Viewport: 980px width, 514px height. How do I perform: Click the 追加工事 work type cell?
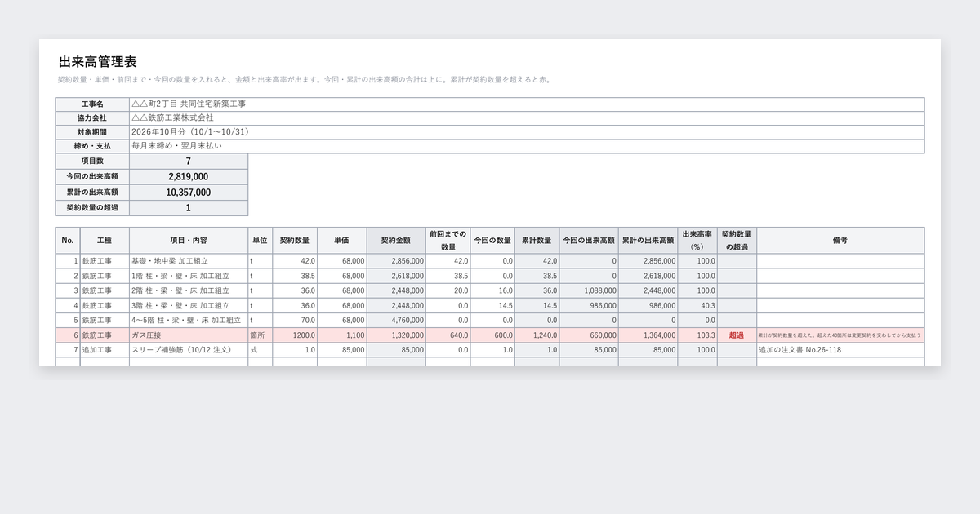(105, 350)
